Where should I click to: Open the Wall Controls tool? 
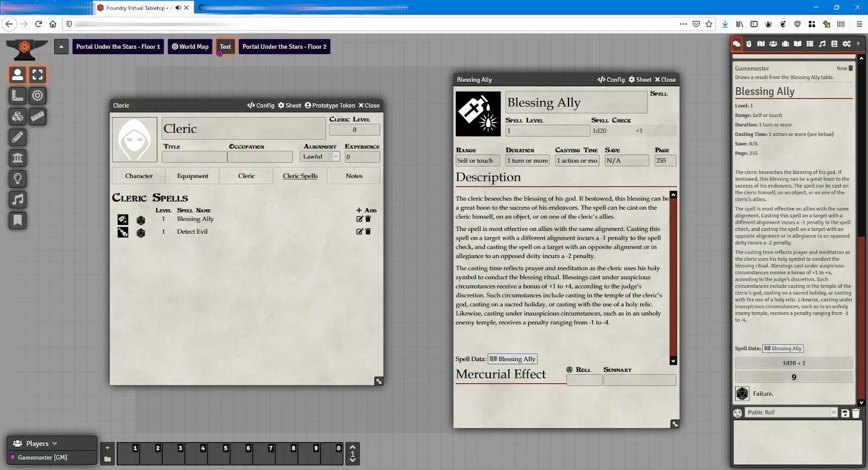17,158
